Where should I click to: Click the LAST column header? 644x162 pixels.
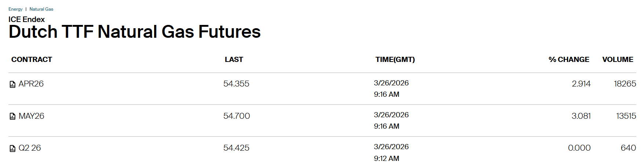tap(234, 59)
